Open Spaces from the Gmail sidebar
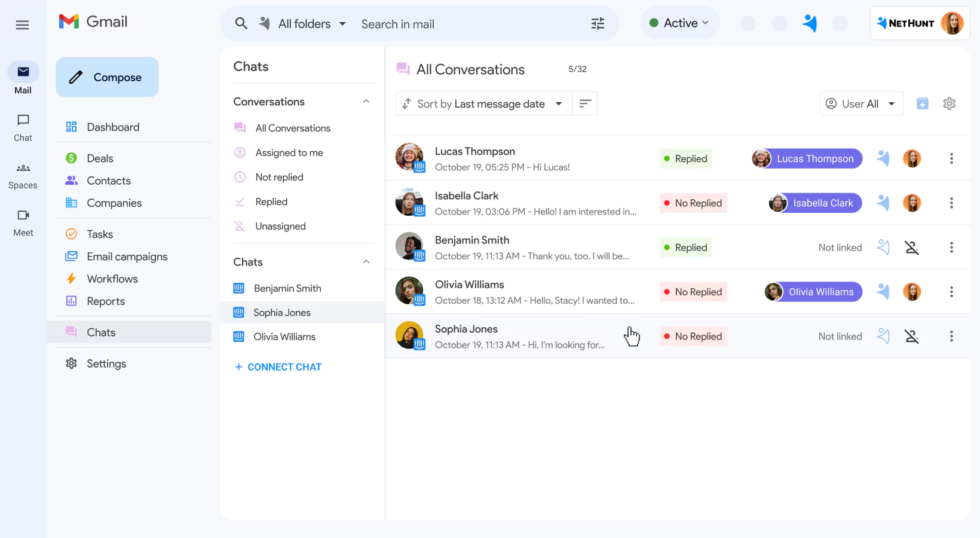Viewport: 980px width, 538px height. 23,175
